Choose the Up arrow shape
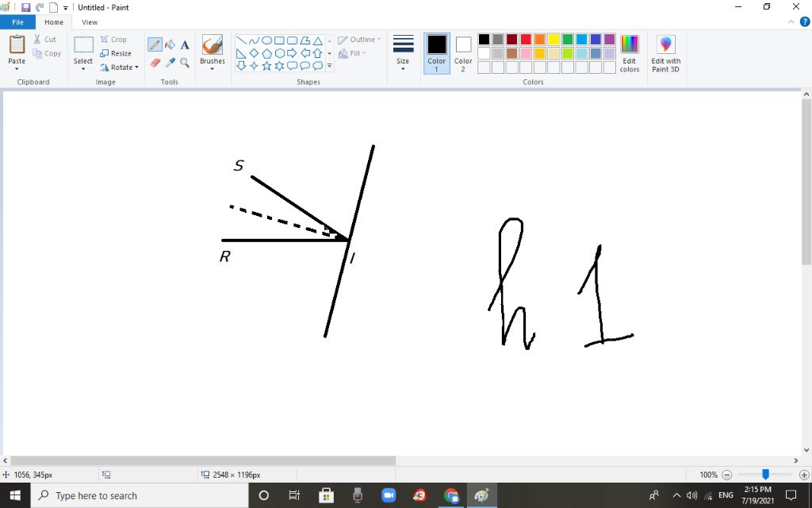This screenshot has width=812, height=508. pos(317,53)
